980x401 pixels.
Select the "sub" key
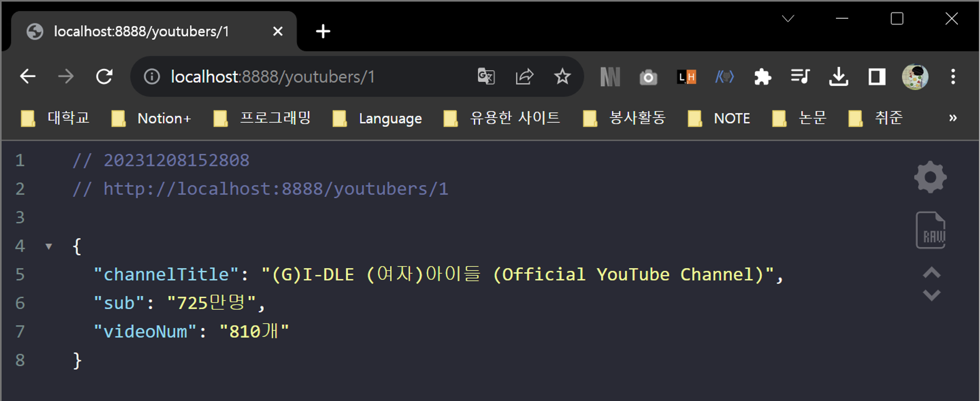(119, 303)
